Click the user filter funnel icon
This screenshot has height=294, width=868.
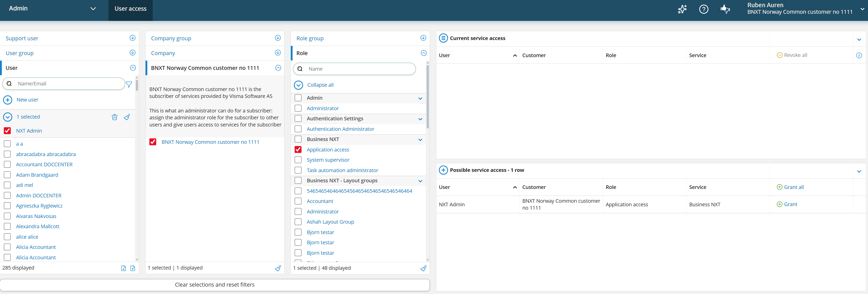pyautogui.click(x=129, y=84)
